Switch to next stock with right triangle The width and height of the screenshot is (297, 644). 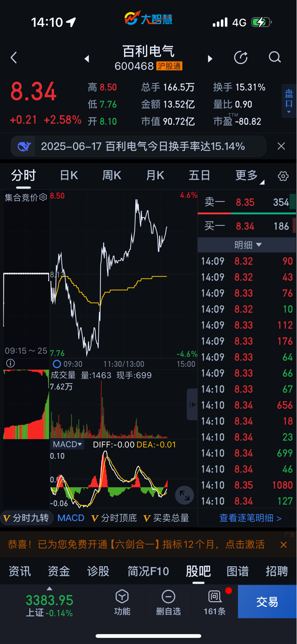[210, 59]
